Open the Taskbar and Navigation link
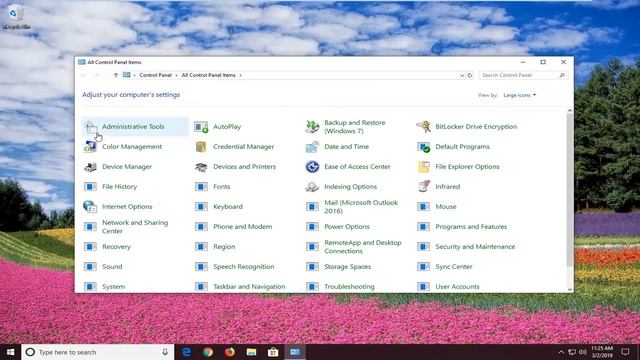This screenshot has height=360, width=640. click(249, 287)
